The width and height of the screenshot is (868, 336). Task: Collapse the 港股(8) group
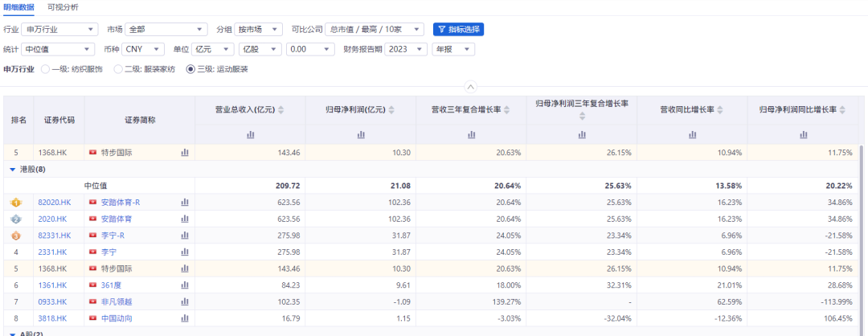point(12,169)
